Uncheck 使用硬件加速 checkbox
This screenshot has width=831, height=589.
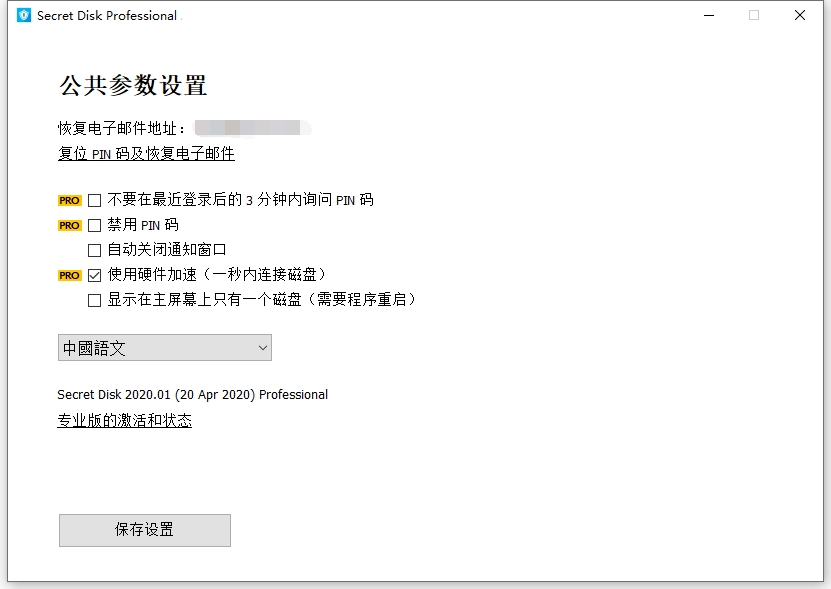(x=94, y=276)
